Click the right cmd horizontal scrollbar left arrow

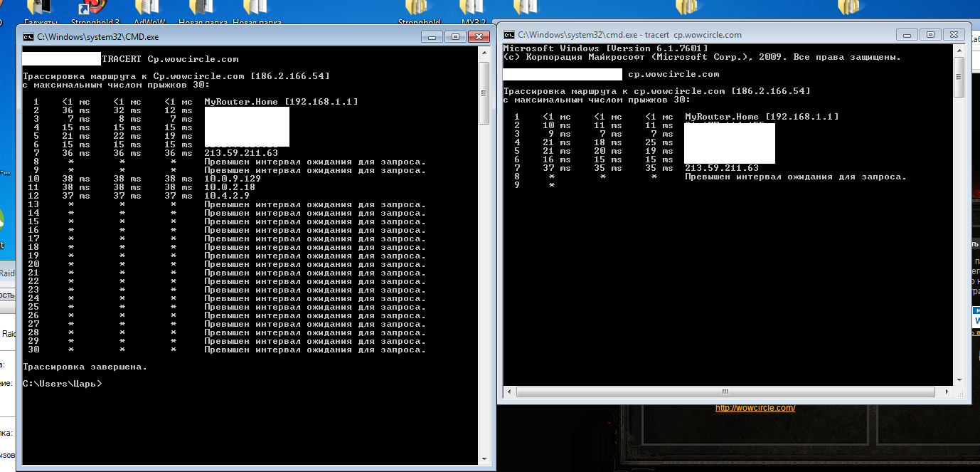508,392
